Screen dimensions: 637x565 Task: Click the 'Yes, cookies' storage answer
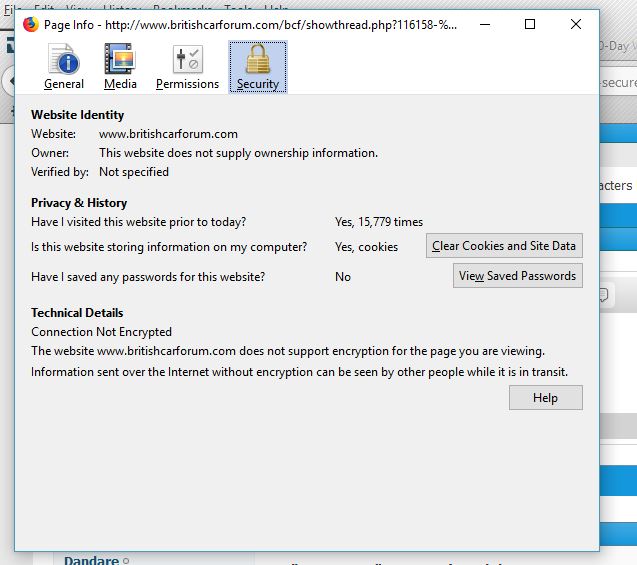pyautogui.click(x=366, y=247)
